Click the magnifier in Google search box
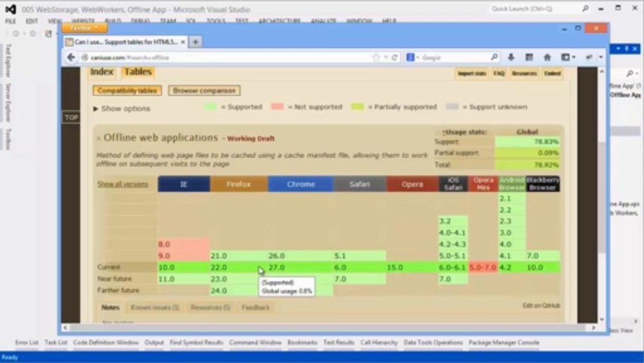Viewport: 644px width, 363px height. (494, 57)
